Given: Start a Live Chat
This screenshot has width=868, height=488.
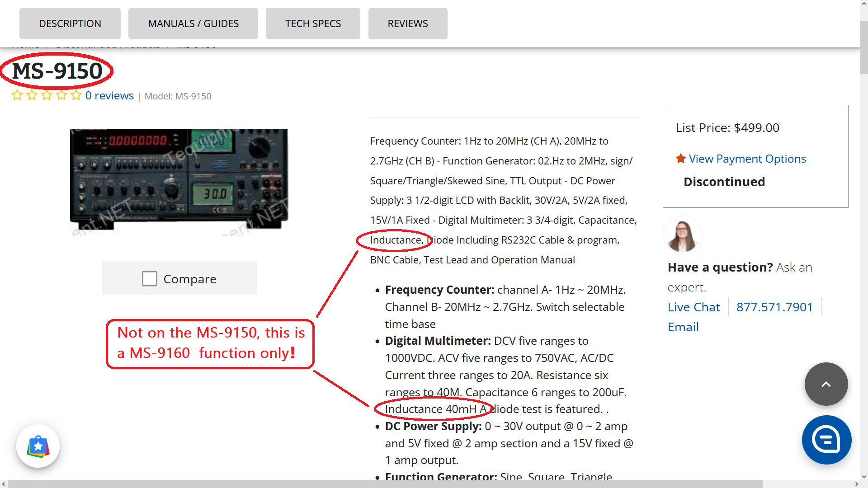Looking at the screenshot, I should tap(693, 307).
